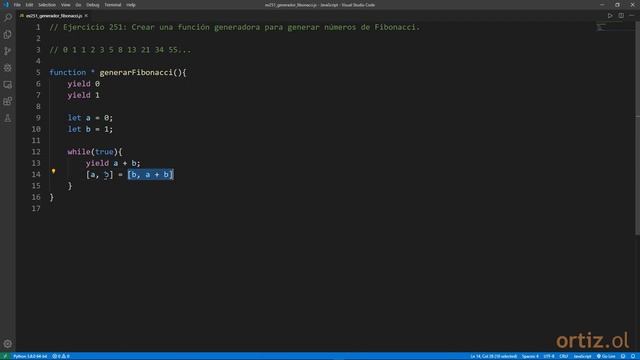Screen dimensions: 640x360
Task: Open the errors and warnings counter
Action: point(61,356)
